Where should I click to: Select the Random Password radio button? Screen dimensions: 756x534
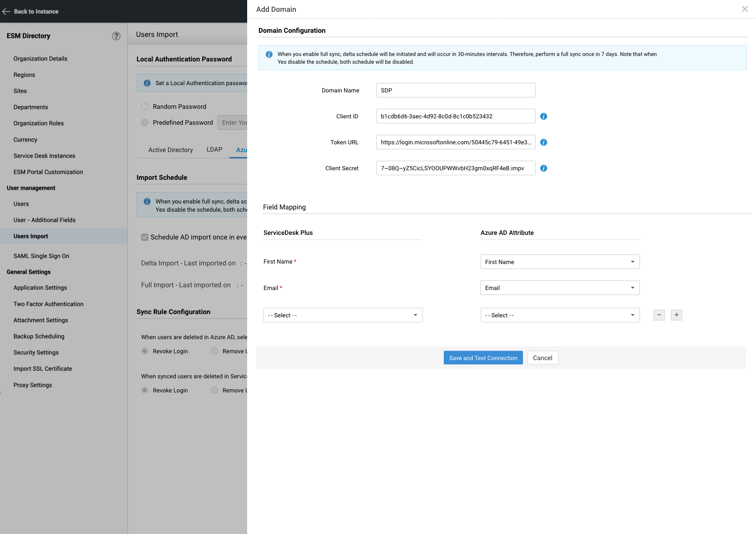[145, 107]
